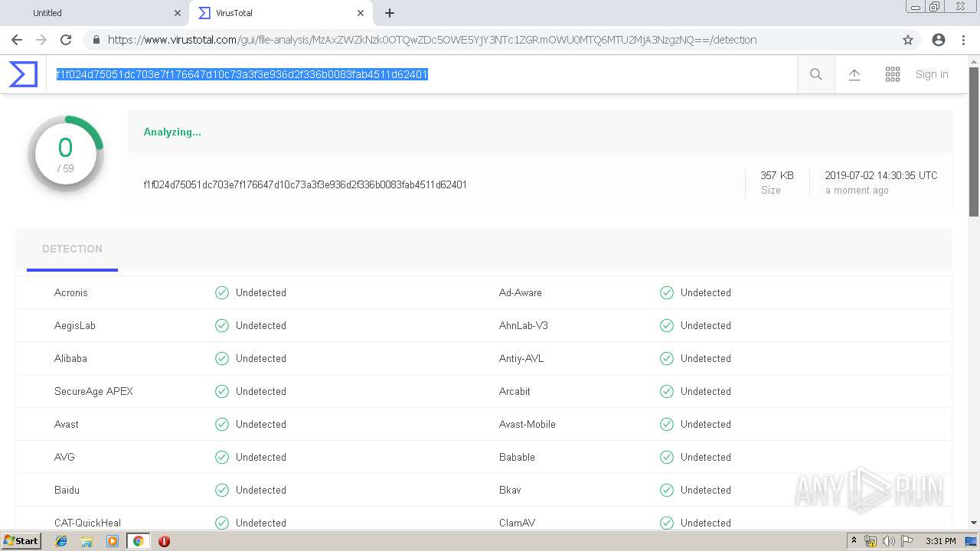Click the AegisLab engine name

[x=75, y=325]
